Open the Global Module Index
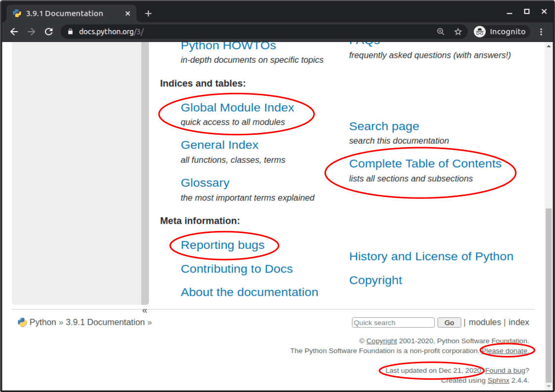The image size is (555, 392). [x=238, y=108]
